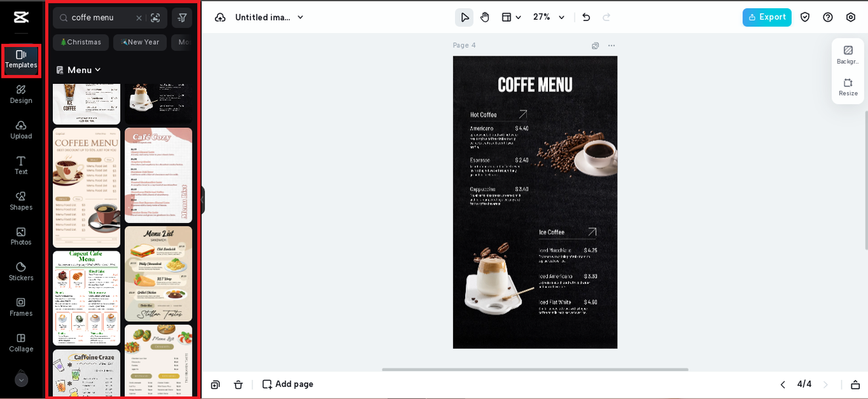
Task: Click the Collage sidebar icon
Action: pyautogui.click(x=21, y=342)
